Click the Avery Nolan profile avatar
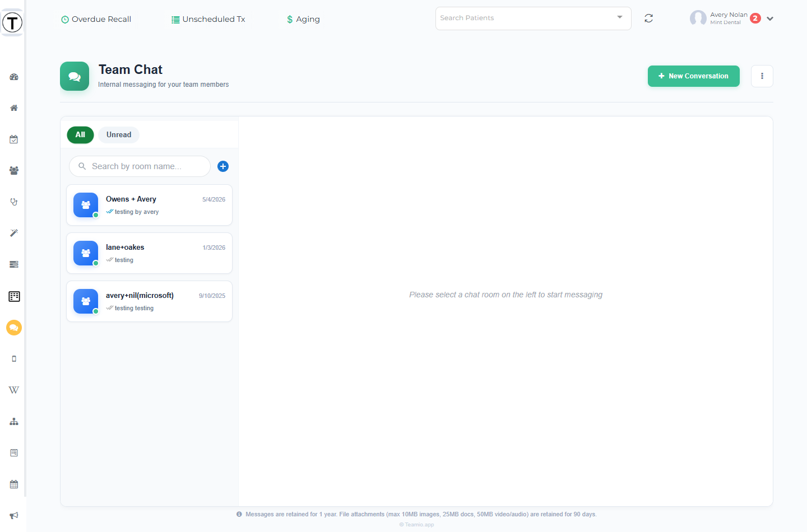This screenshot has width=807, height=532. 698,18
